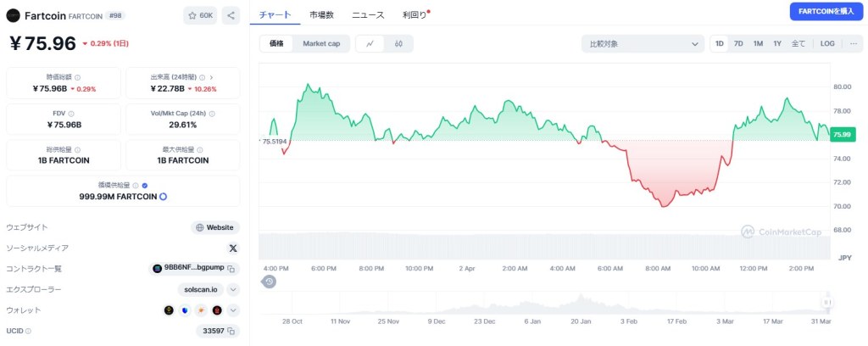Switch to candlestick chart view
This screenshot has width=868, height=346.
pyautogui.click(x=398, y=44)
